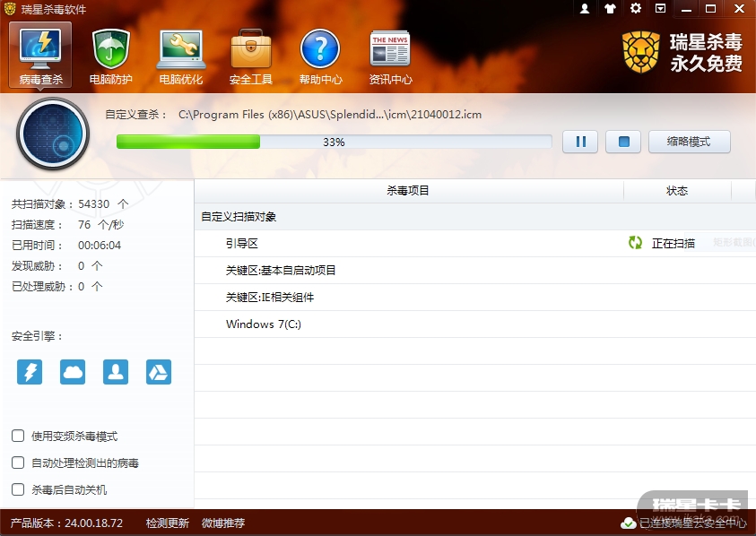Click the 已处理威胁 0 个 statistic
Viewport: 756px width, 536px height.
56,287
